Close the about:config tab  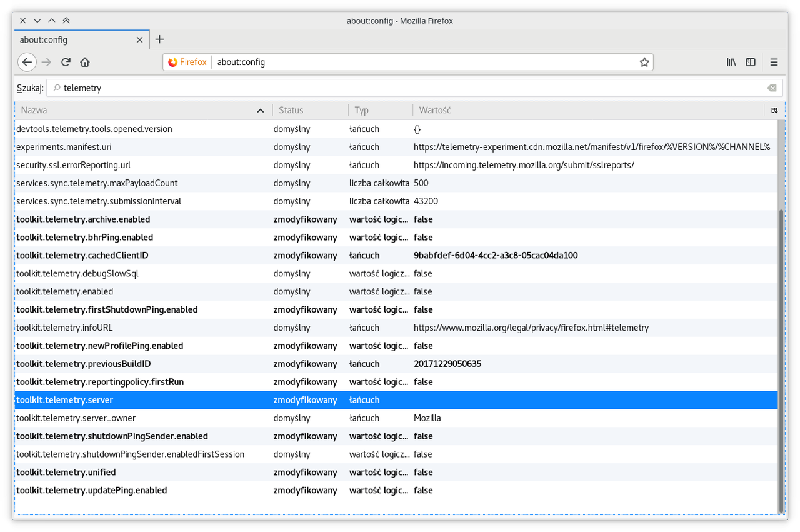(x=140, y=39)
